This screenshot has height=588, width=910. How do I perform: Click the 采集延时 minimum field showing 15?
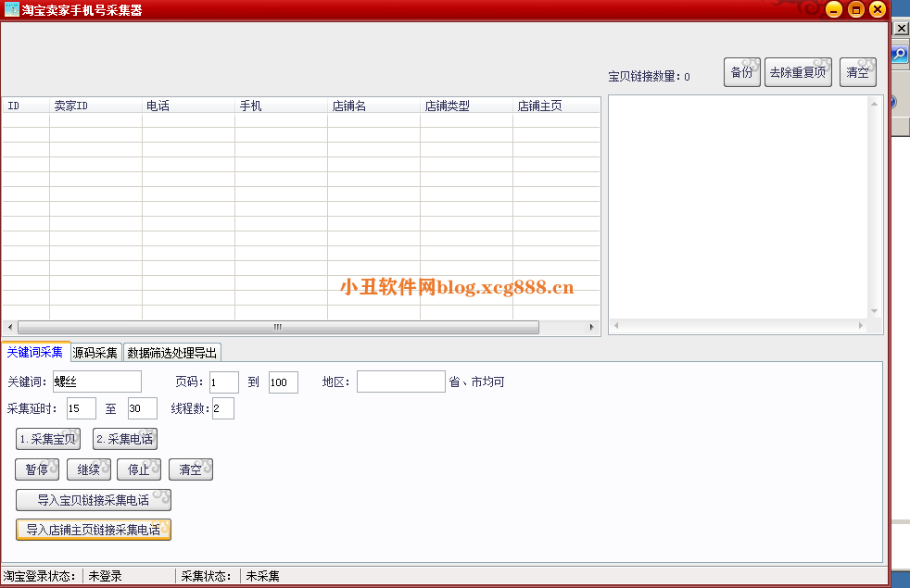(x=82, y=408)
